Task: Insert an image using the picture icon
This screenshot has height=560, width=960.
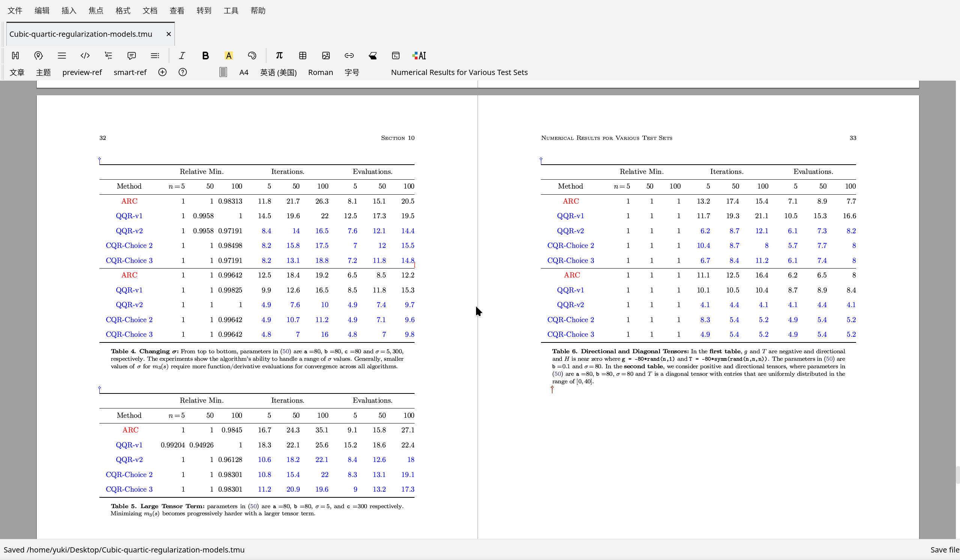Action: (326, 56)
